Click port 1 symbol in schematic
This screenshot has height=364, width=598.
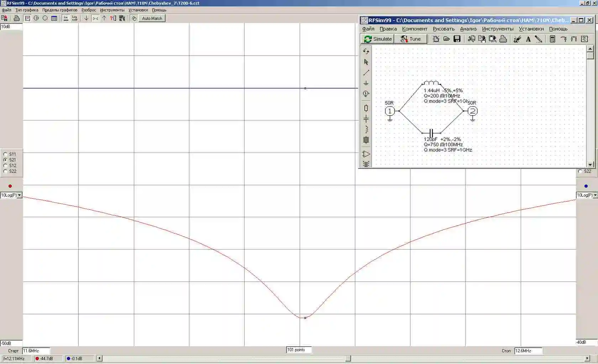(390, 111)
